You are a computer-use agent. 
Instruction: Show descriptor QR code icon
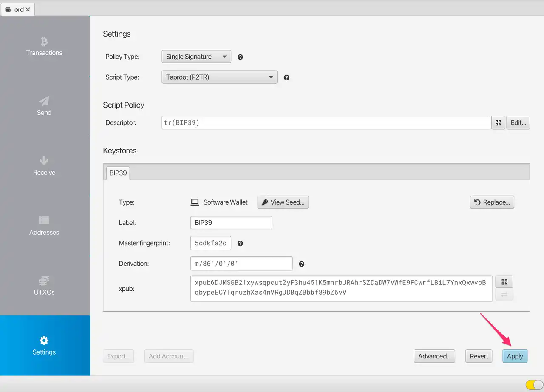[498, 123]
